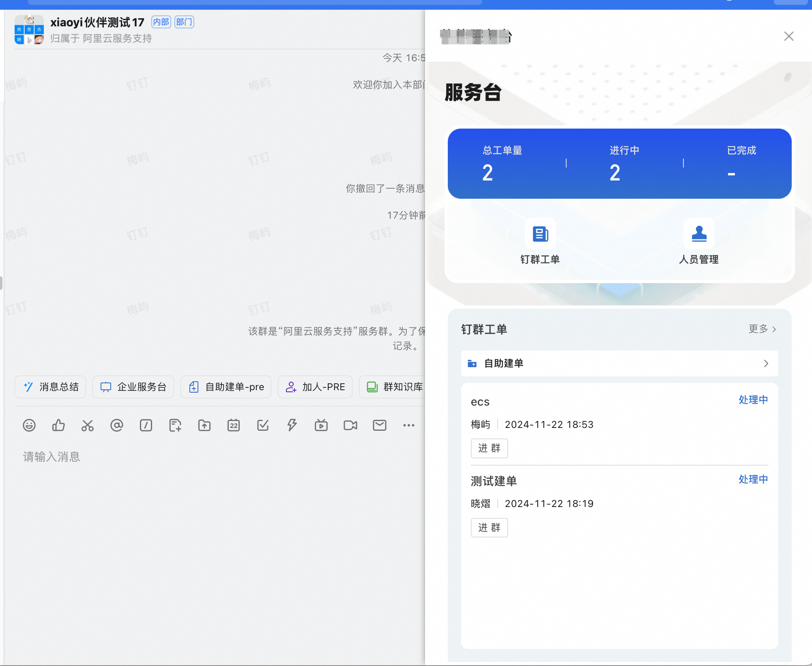Click timestamp 2024-11-22 18:53
812x666 pixels.
(549, 425)
